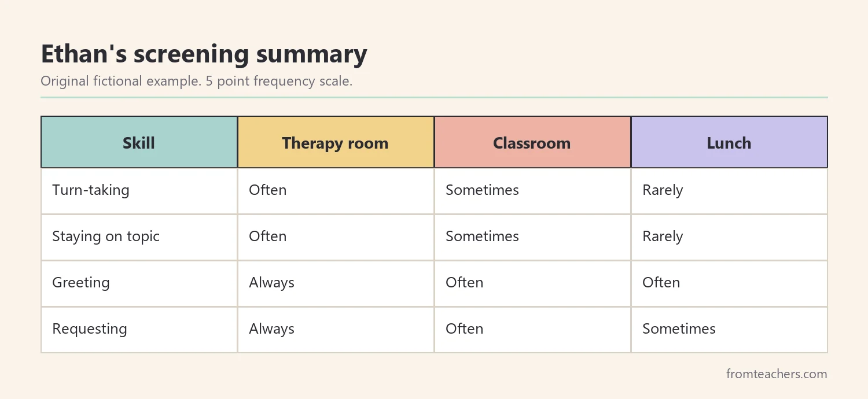
Task: Select the Staying on topic cell
Action: [139, 237]
